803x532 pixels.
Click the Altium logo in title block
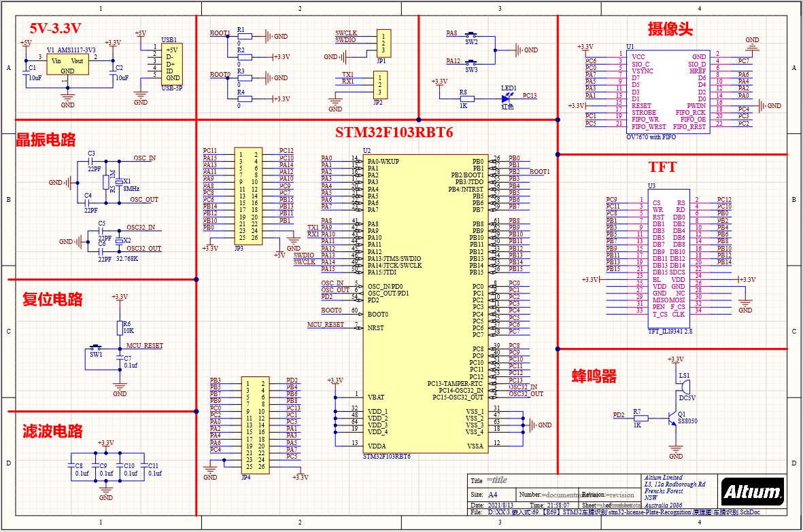[x=752, y=492]
